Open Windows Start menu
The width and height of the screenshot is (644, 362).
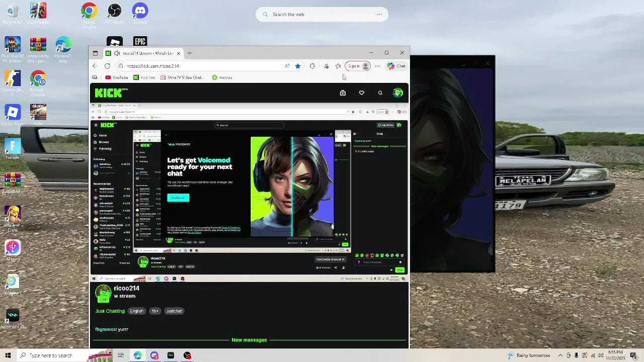[8, 355]
